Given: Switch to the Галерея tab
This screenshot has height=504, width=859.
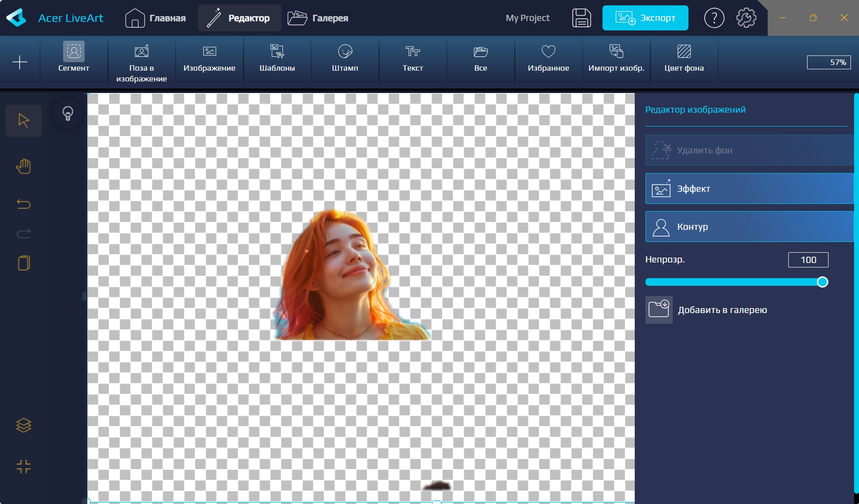Looking at the screenshot, I should click(x=318, y=18).
